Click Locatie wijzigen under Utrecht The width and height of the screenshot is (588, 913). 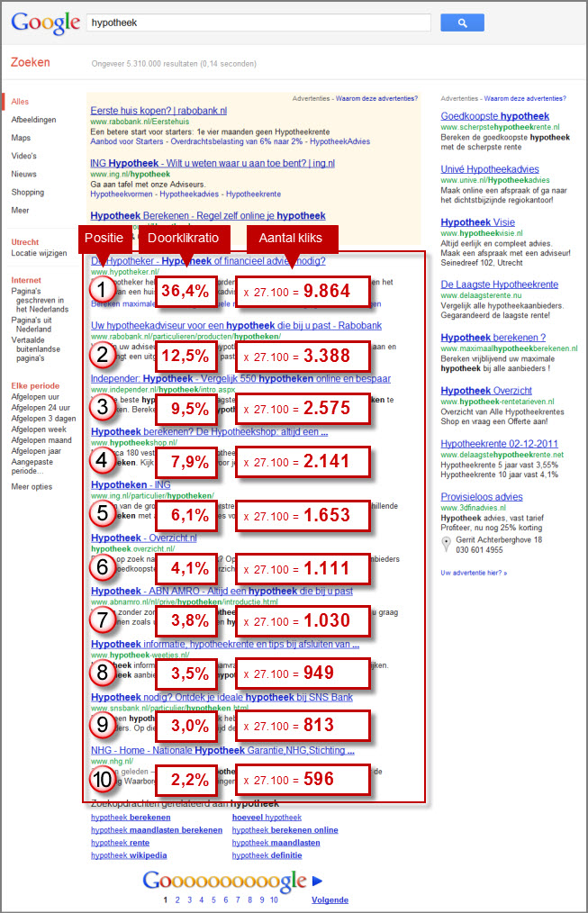tap(39, 253)
